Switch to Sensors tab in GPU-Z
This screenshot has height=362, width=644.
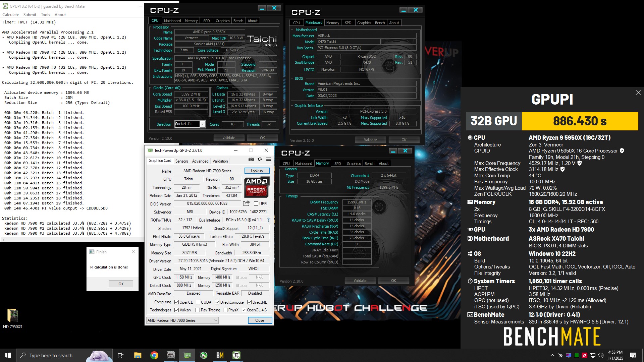tap(181, 161)
